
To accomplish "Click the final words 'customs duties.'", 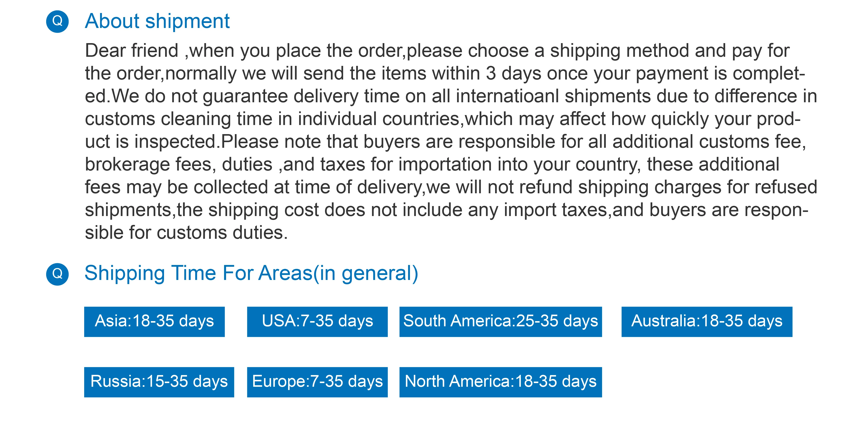I will tap(222, 233).
